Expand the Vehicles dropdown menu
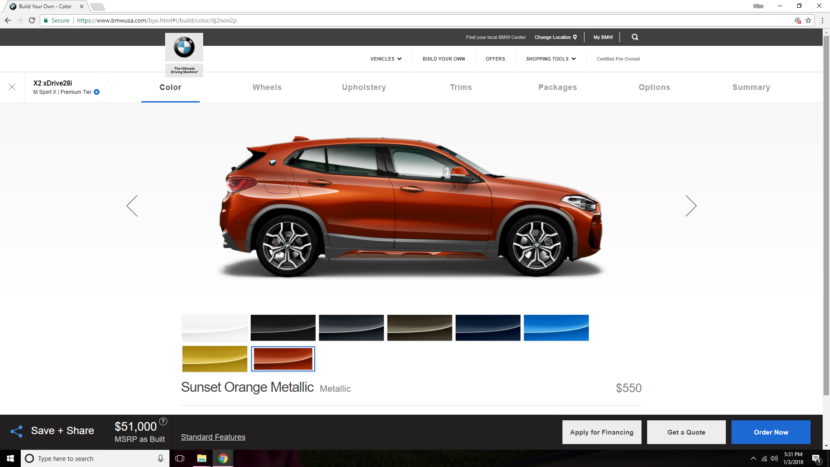 tap(386, 59)
